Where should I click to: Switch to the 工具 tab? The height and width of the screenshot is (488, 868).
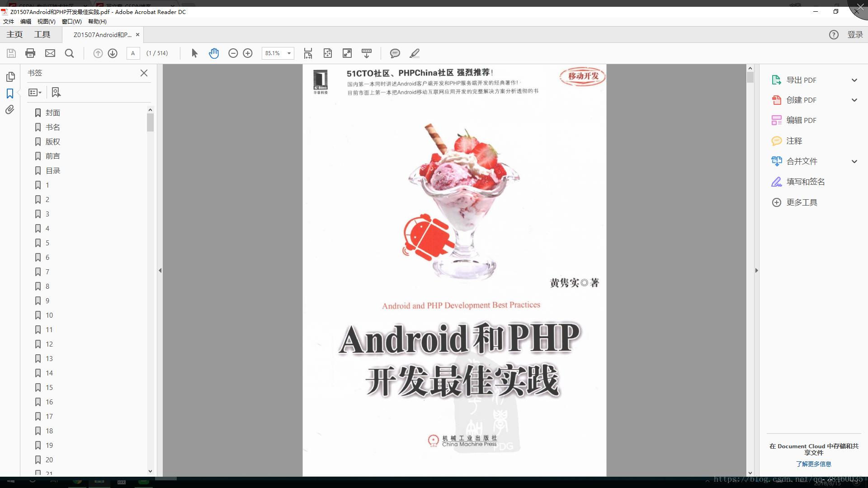coord(42,35)
